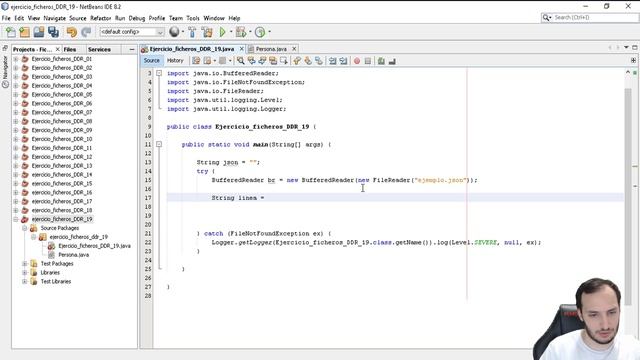
Task: Click the Profile Project clock icon
Action: point(260,32)
